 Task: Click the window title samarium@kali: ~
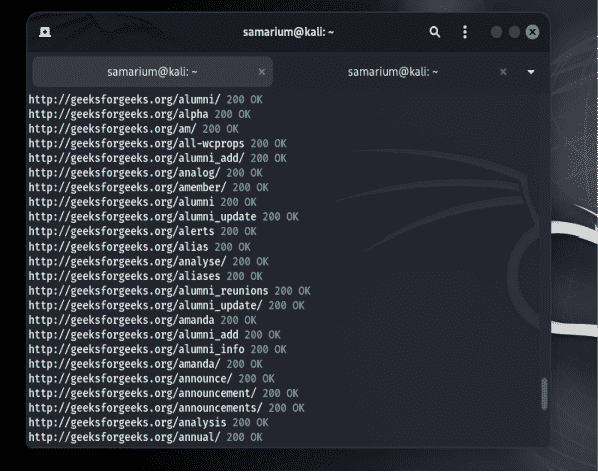point(288,32)
